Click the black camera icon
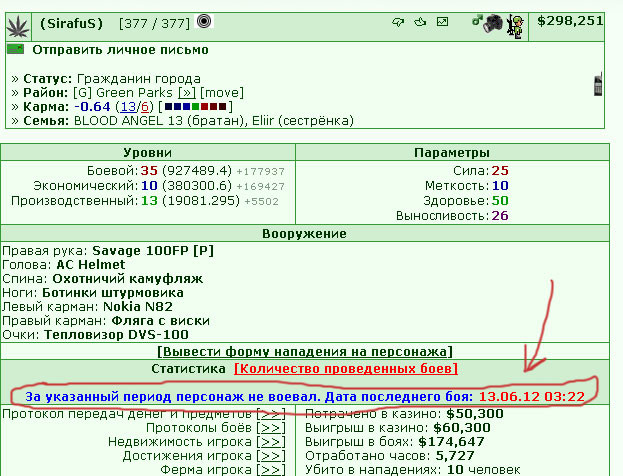The height and width of the screenshot is (476, 623). pyautogui.click(x=493, y=24)
